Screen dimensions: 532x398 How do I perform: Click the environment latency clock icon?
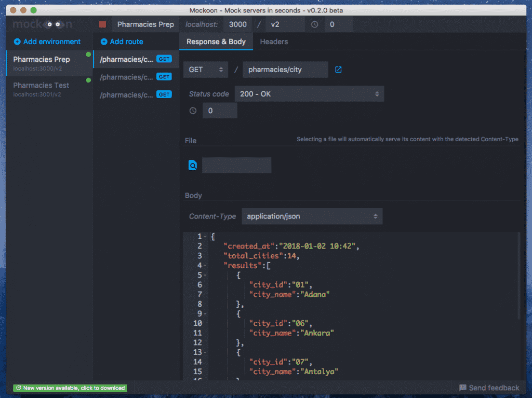coord(314,24)
